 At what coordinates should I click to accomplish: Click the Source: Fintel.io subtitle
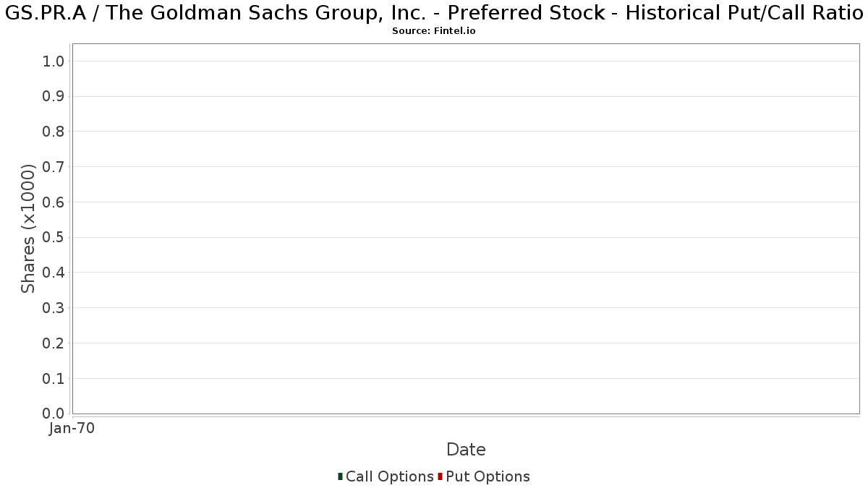[x=434, y=31]
